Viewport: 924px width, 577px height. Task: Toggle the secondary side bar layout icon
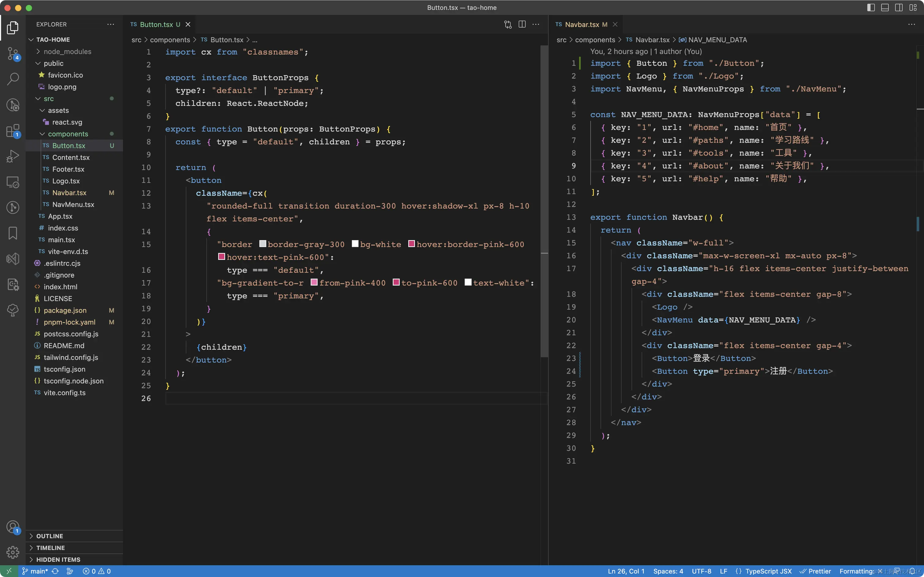(x=899, y=8)
